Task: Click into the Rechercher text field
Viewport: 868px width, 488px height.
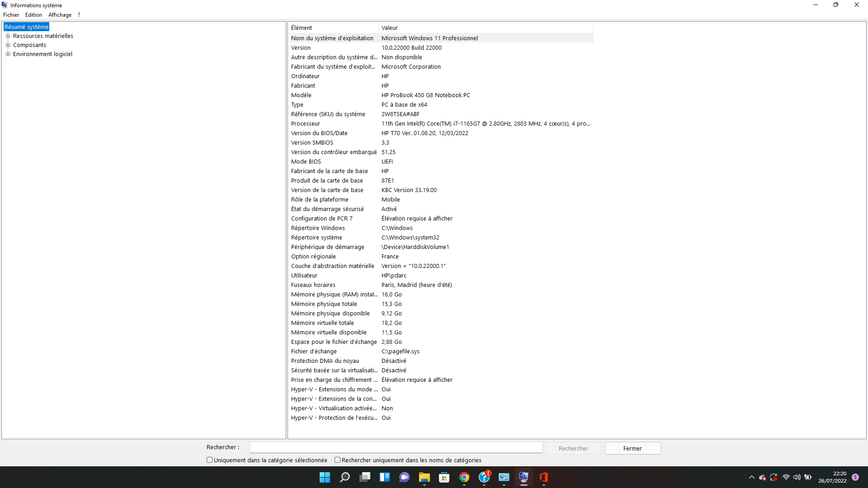Action: tap(396, 447)
